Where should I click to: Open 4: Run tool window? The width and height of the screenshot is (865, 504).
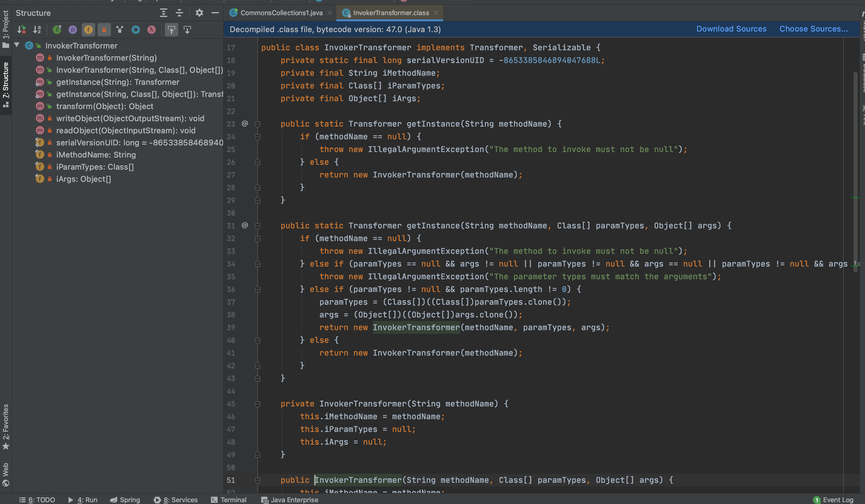pyautogui.click(x=83, y=499)
